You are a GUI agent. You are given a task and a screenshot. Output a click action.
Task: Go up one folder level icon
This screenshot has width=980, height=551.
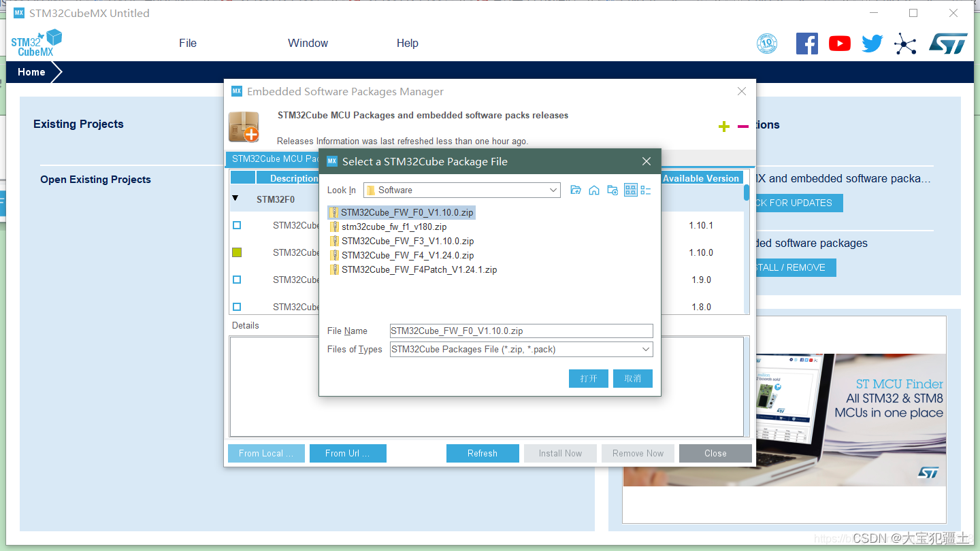[576, 190]
